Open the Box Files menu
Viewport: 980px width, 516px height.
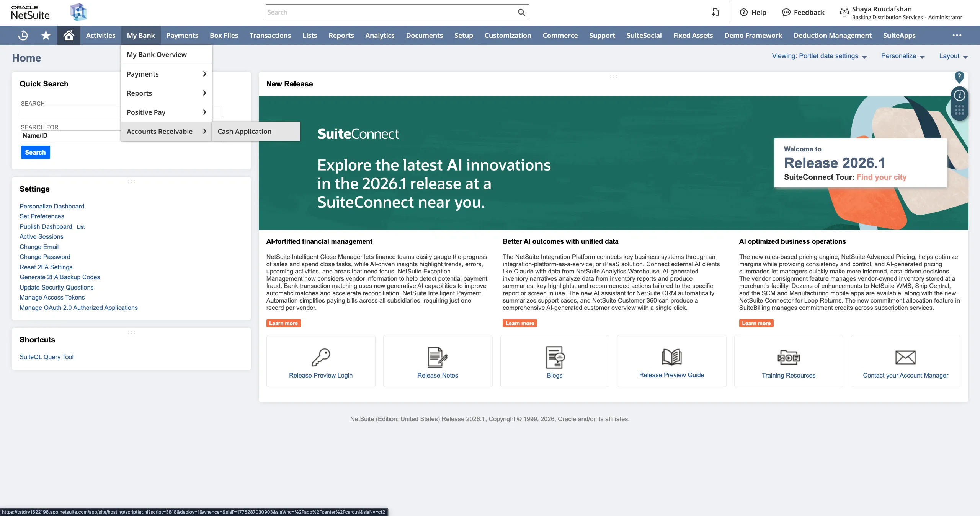click(x=224, y=35)
